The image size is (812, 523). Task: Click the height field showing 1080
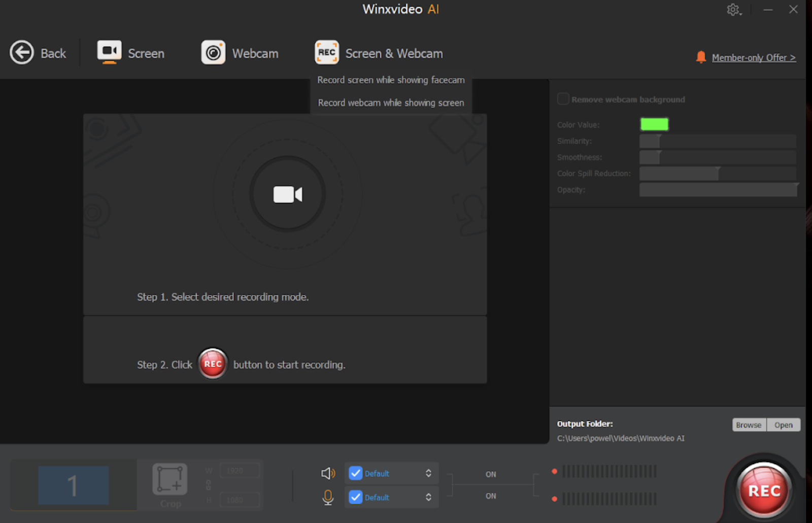(240, 500)
